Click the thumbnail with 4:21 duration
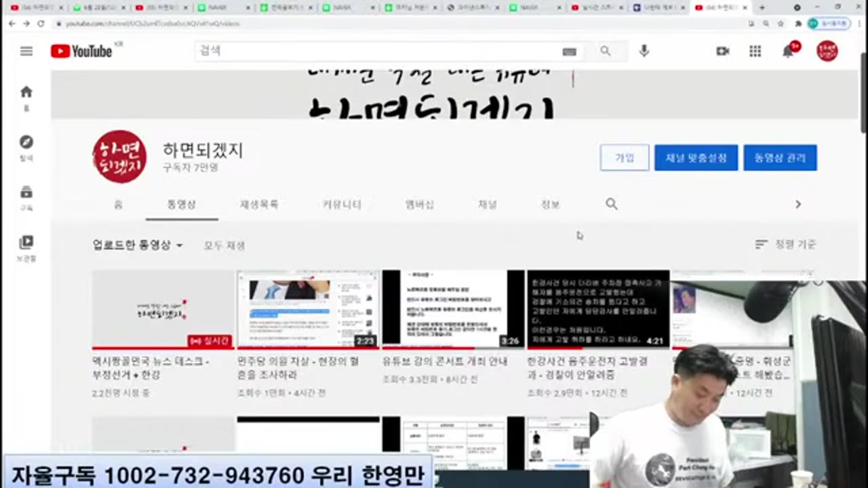 599,310
